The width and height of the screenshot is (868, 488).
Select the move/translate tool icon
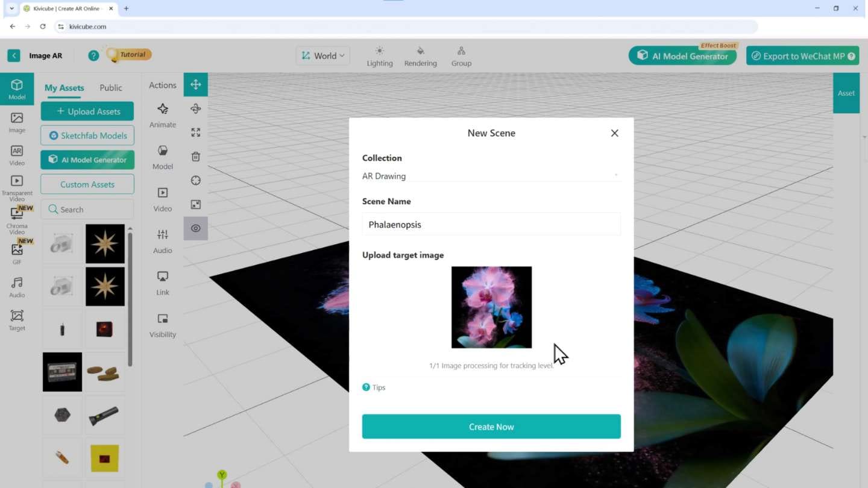196,85
